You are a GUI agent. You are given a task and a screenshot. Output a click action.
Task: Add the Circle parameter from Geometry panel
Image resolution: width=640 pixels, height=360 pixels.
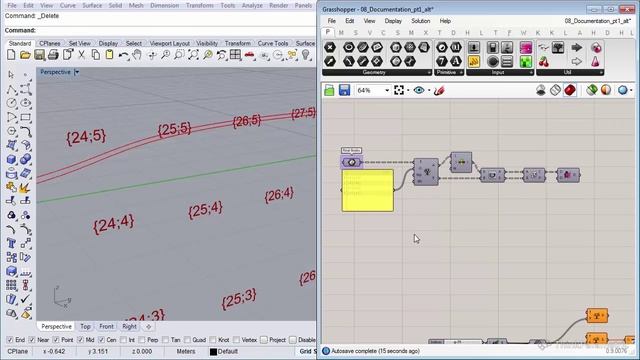click(x=348, y=47)
